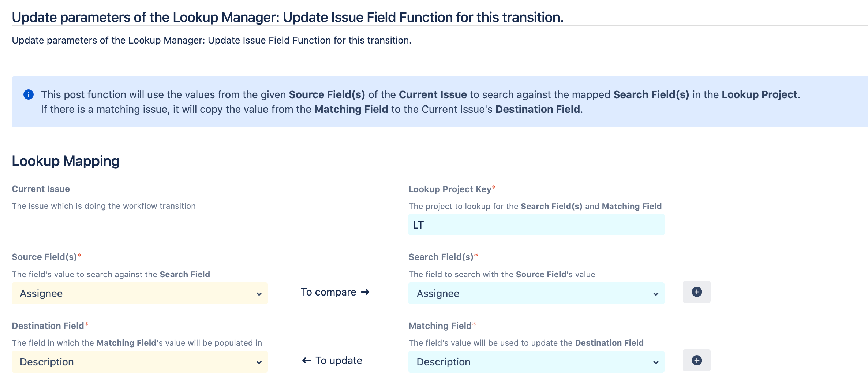Open the Source Field(s) Assignee dropdown
The width and height of the screenshot is (868, 386).
tap(140, 293)
